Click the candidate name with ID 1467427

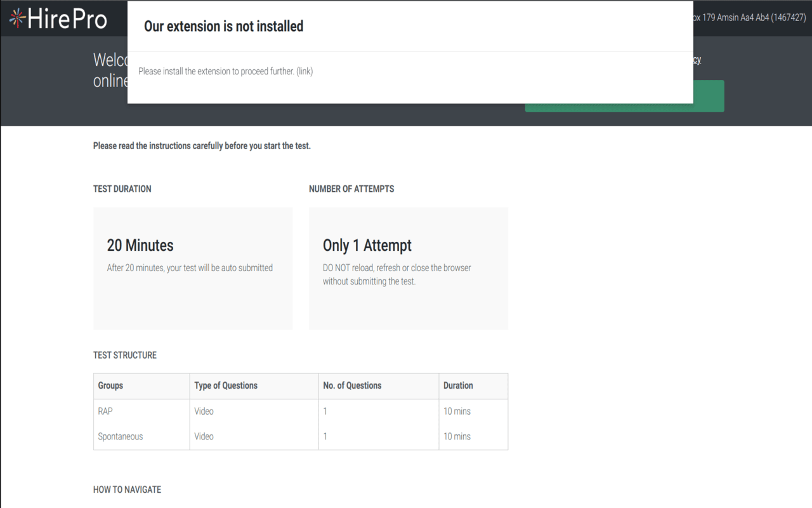750,18
